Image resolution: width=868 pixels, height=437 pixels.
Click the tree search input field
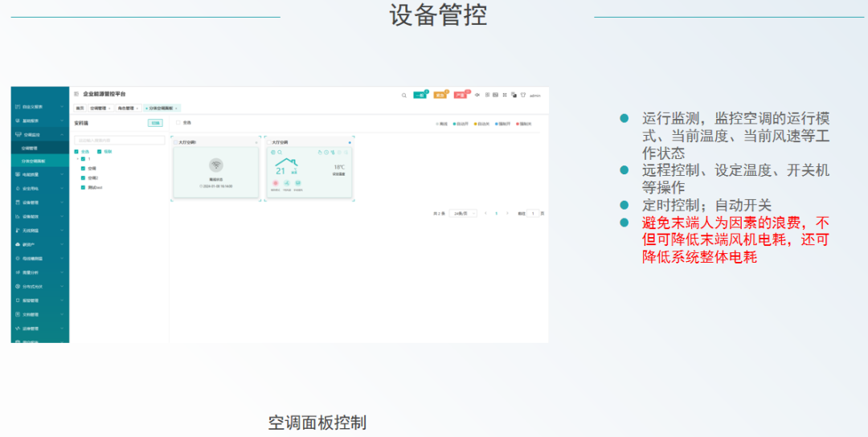[x=120, y=141]
